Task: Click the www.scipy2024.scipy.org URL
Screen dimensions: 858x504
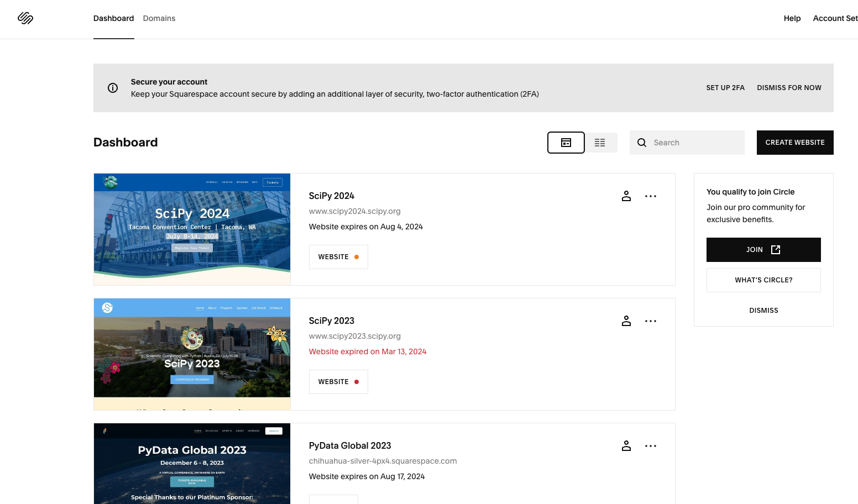Action: click(355, 211)
